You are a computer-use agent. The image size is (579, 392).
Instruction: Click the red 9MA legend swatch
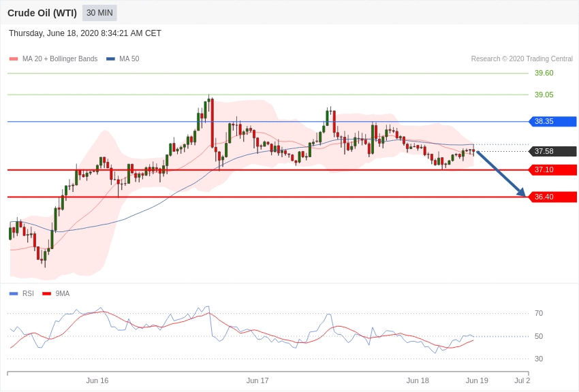pos(47,293)
